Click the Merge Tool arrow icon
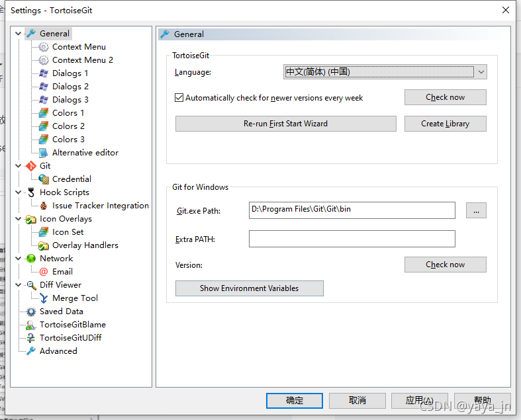Screen dimensions: 521x420 [44, 298]
